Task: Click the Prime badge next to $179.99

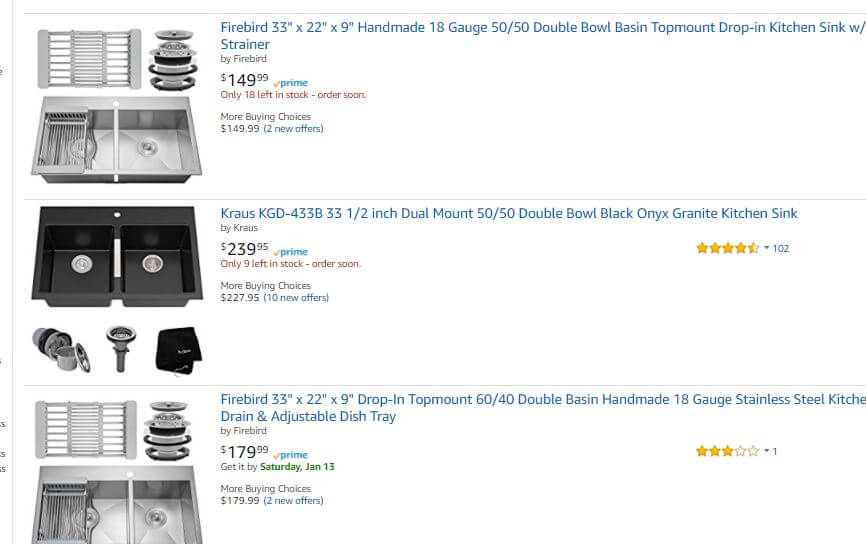Action: click(x=291, y=455)
